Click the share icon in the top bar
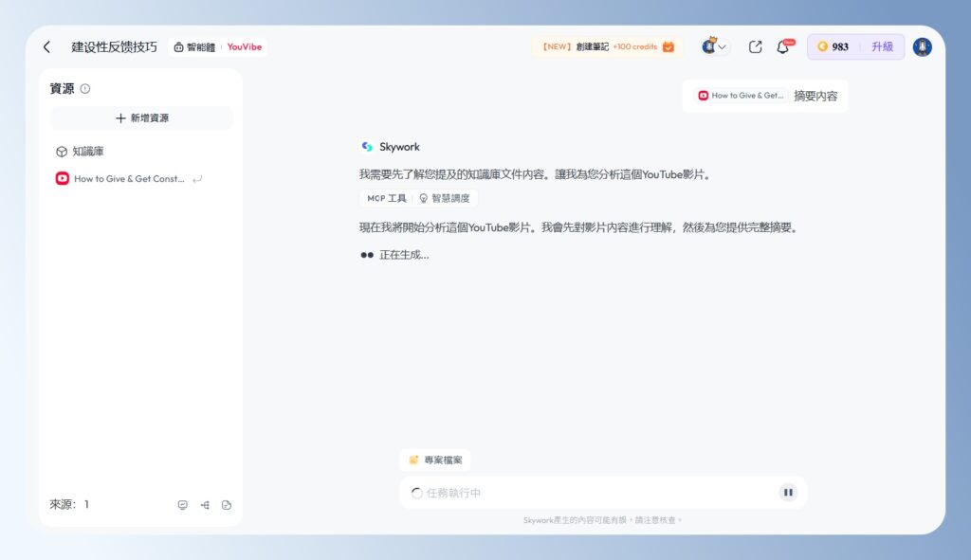 pos(755,46)
